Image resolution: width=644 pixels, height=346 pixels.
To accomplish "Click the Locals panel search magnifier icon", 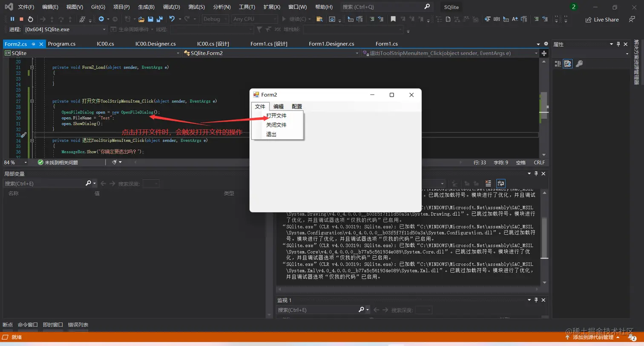I will (x=89, y=183).
